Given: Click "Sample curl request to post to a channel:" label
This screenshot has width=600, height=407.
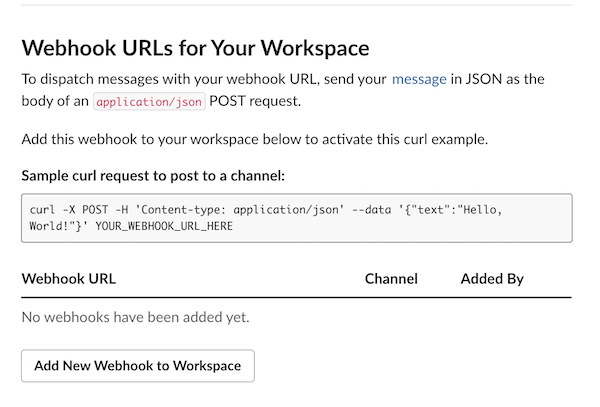Looking at the screenshot, I should [153, 176].
